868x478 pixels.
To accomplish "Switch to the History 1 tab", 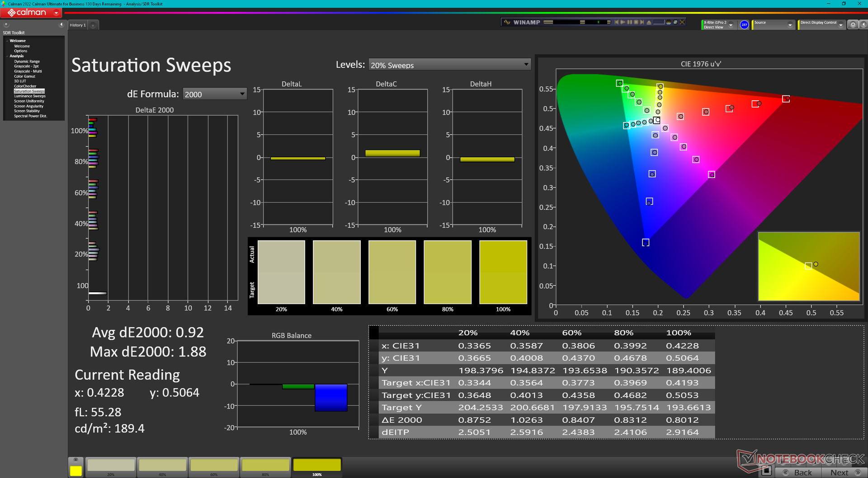I will [77, 25].
